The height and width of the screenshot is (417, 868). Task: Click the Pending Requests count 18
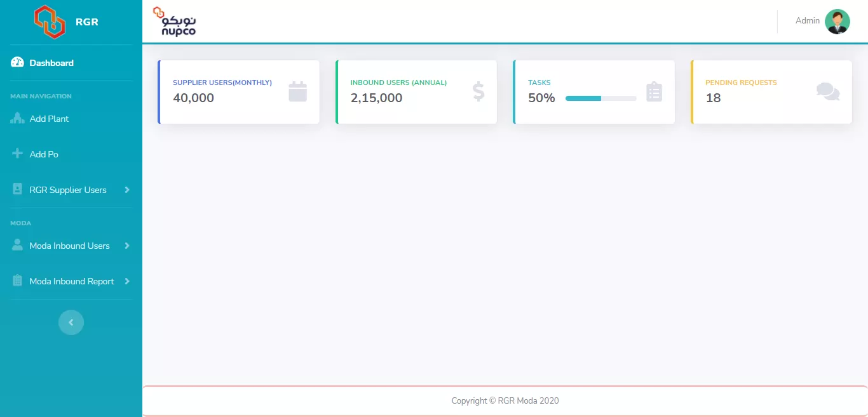coord(713,98)
